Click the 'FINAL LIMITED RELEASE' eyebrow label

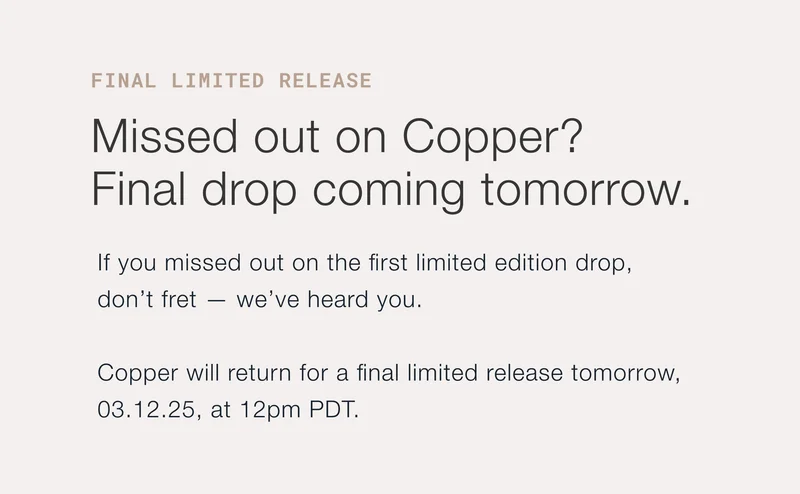pyautogui.click(x=231, y=81)
